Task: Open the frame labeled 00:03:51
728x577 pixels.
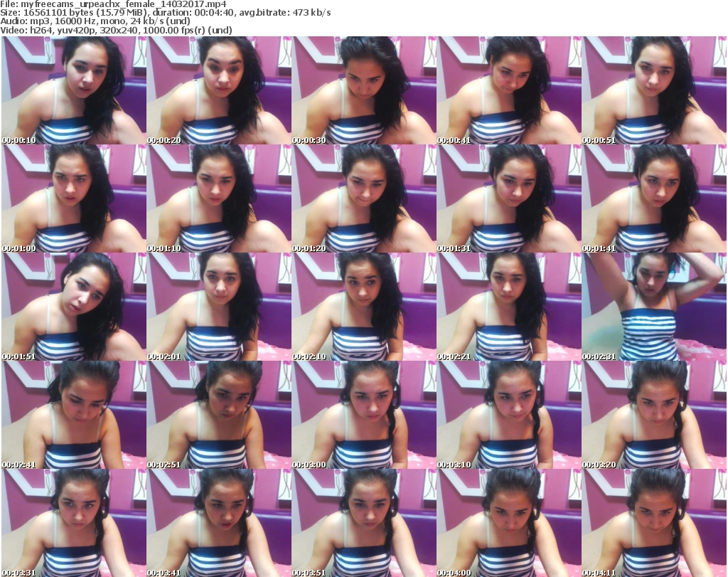Action: (364, 523)
